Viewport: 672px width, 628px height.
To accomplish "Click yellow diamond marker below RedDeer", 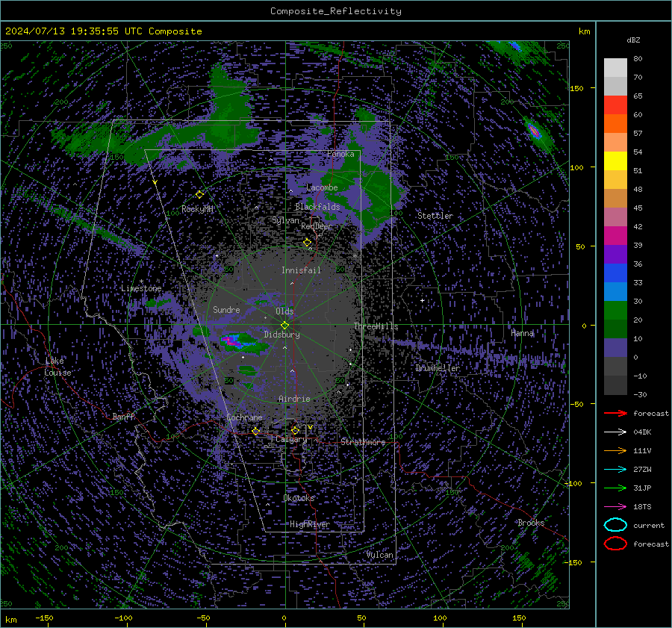I will pos(307,243).
